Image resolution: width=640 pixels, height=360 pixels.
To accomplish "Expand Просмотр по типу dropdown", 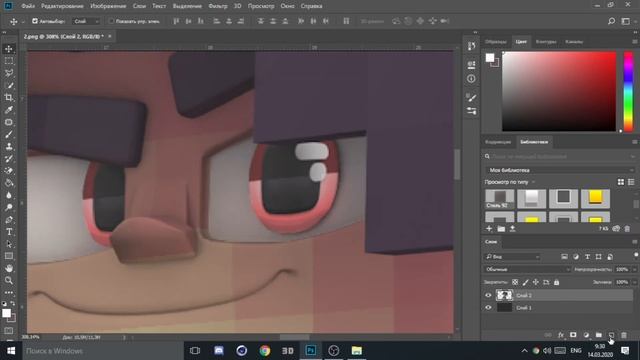I will [x=510, y=182].
